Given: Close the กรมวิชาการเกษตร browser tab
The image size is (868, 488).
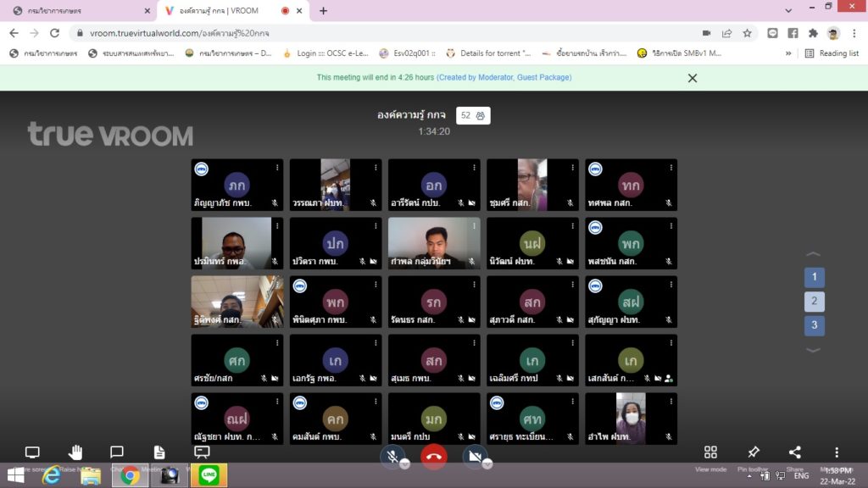Looking at the screenshot, I should click(147, 10).
